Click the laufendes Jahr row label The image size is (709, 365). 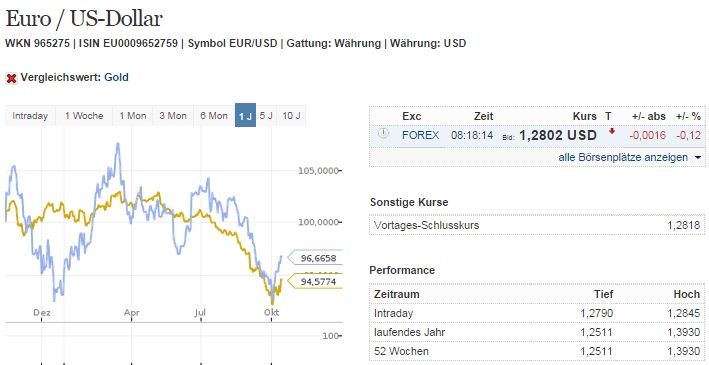click(410, 332)
